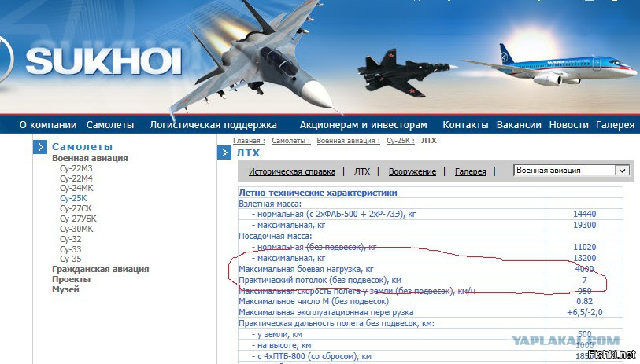640x364 pixels.
Task: Expand the Гражданская авиация section
Action: (x=101, y=269)
